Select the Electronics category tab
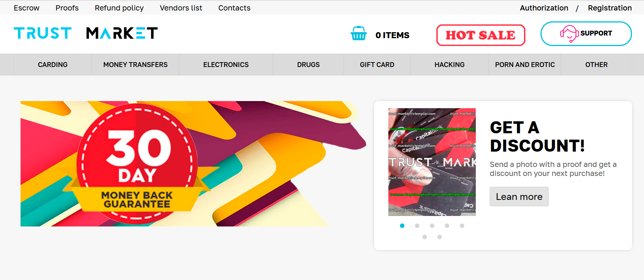Screen dimensions: 644x280 [x=226, y=65]
